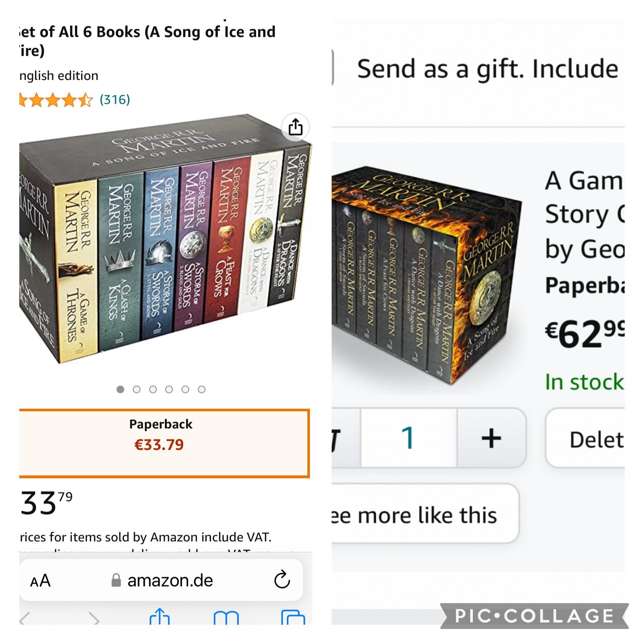Select the Paperback €33.79 format option
This screenshot has width=644, height=644.
point(164,443)
